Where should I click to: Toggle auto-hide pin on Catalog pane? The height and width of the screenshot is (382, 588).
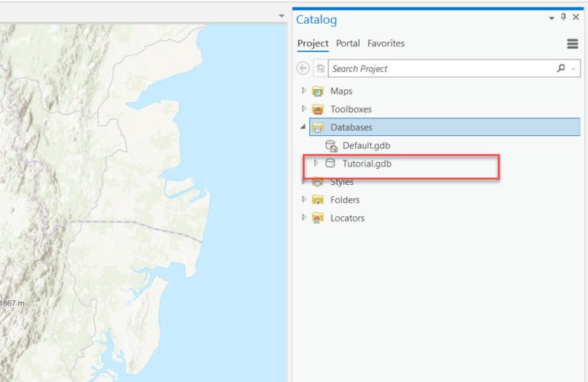click(564, 17)
